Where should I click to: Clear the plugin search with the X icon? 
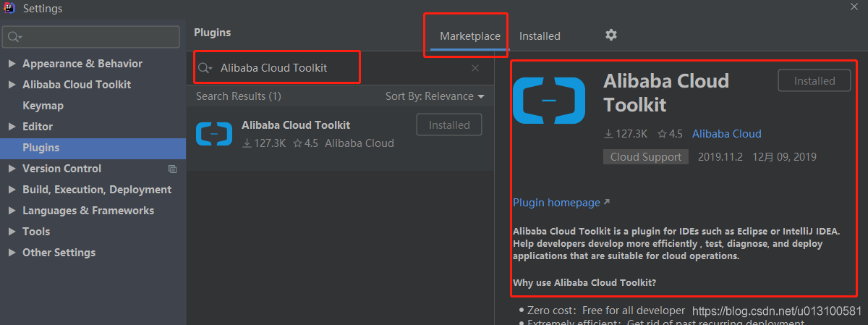(x=475, y=68)
